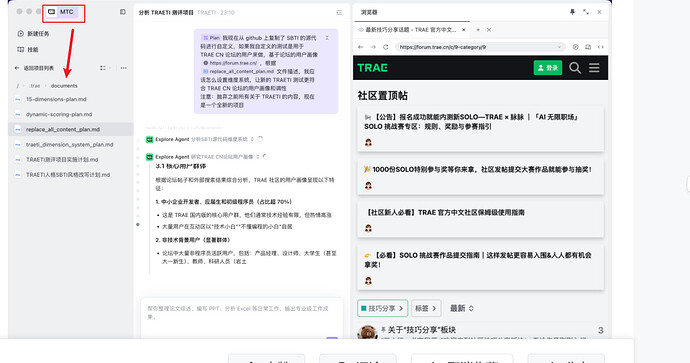
Task: Open the 【社区新人必看】保姆级使用指南 post
Action: pyautogui.click(x=445, y=212)
